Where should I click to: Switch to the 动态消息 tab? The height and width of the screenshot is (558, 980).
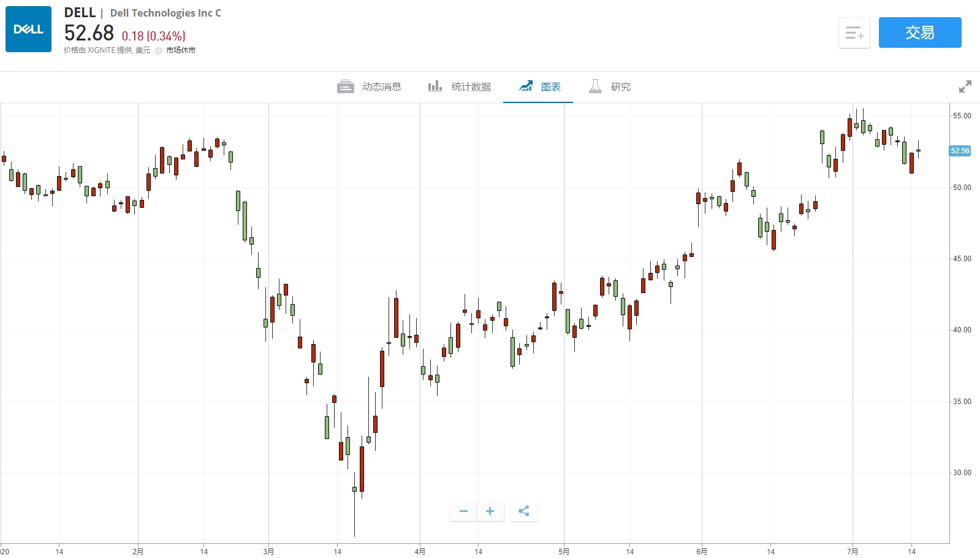(x=381, y=87)
